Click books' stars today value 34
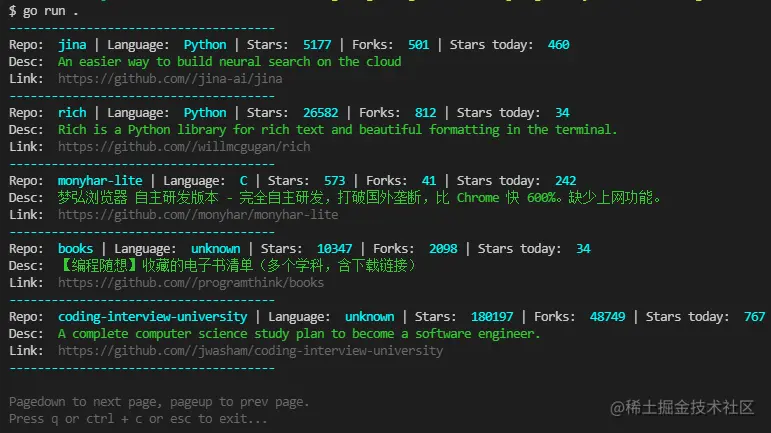The image size is (771, 433). (583, 249)
